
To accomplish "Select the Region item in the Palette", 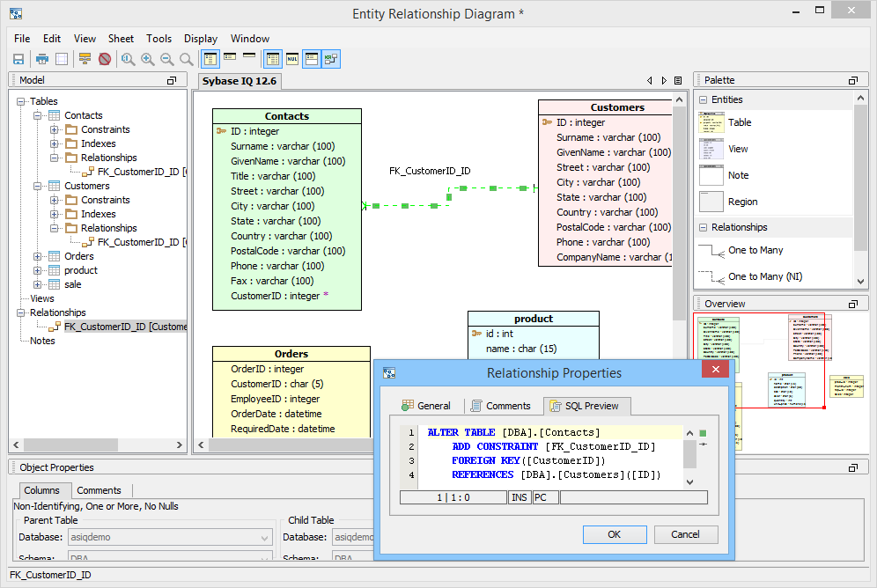I will (x=729, y=202).
